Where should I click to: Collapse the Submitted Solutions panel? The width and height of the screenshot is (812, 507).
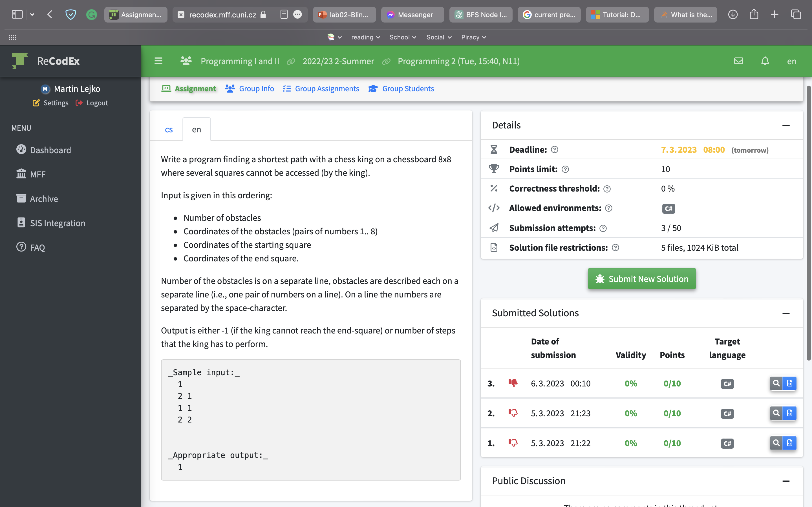click(786, 313)
